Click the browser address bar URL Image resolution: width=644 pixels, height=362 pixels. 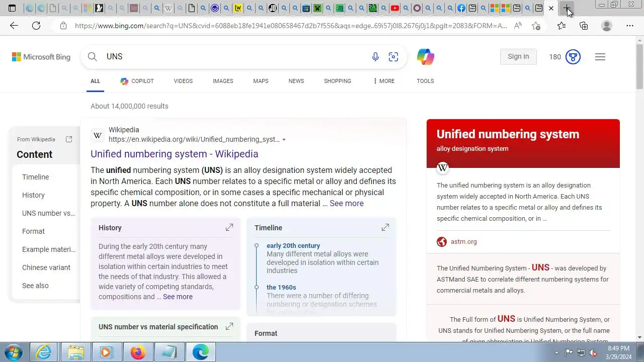click(291, 26)
